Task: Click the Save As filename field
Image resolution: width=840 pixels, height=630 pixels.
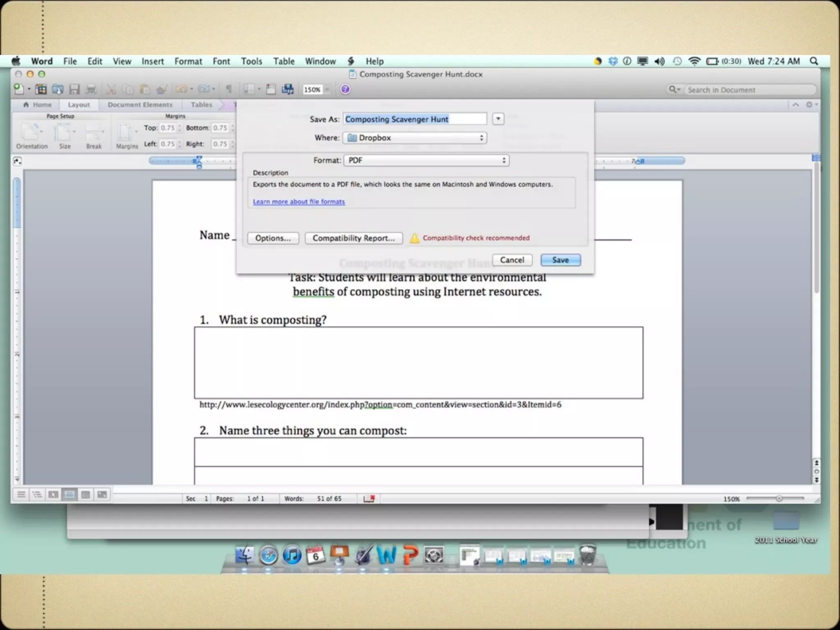Action: 414,119
